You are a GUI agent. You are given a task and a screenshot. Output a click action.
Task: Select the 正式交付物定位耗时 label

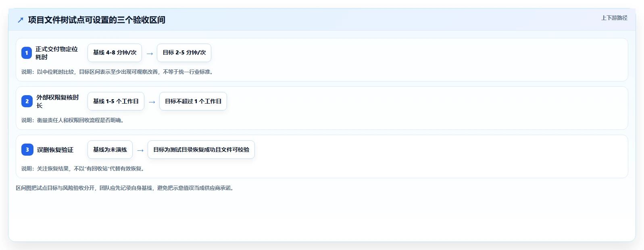click(x=56, y=53)
